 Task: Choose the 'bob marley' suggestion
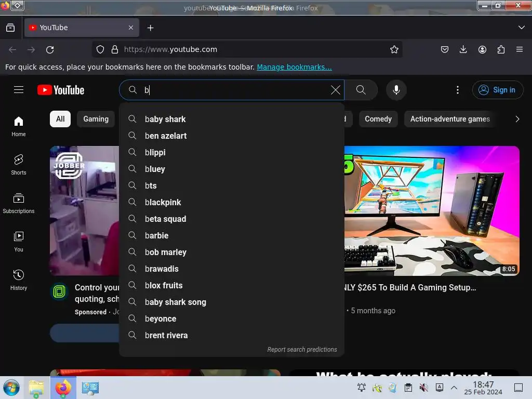point(232,252)
